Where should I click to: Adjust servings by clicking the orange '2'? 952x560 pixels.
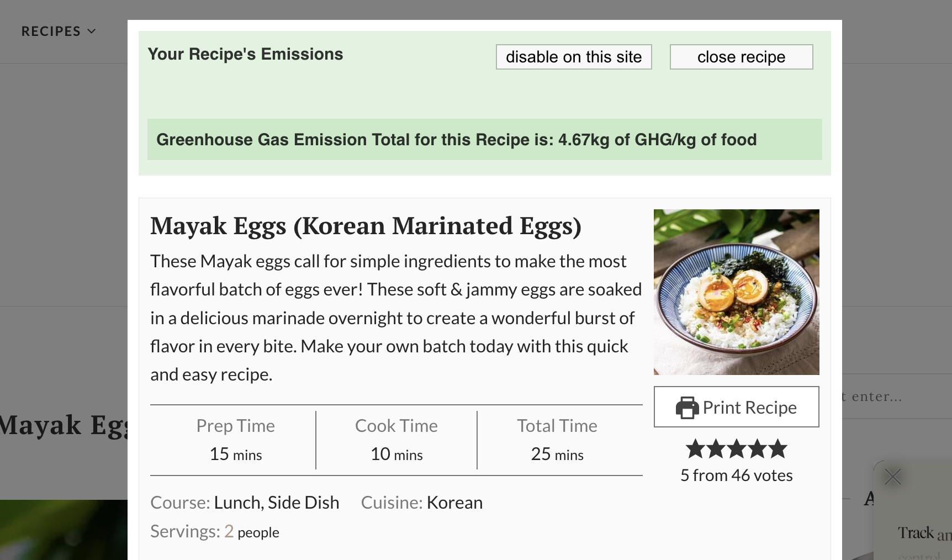tap(229, 531)
